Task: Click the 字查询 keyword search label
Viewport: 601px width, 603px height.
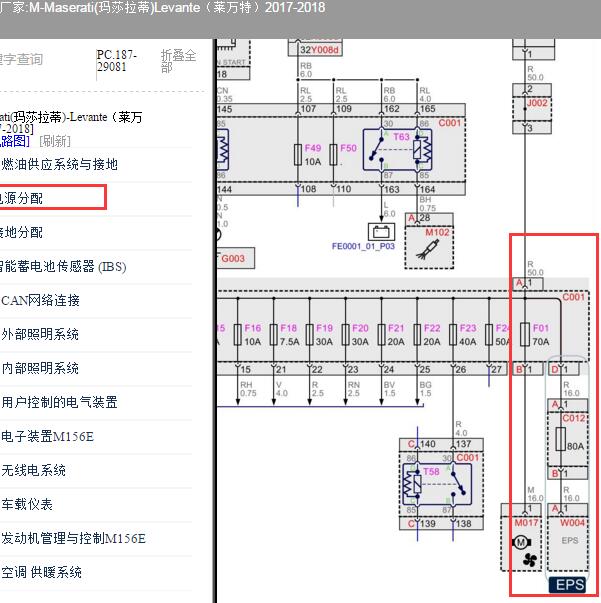Action: click(21, 60)
